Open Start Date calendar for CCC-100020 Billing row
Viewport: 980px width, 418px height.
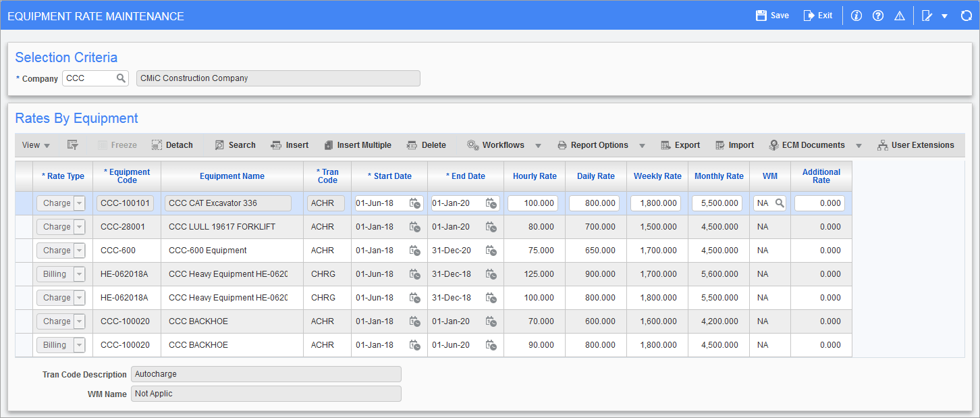415,345
